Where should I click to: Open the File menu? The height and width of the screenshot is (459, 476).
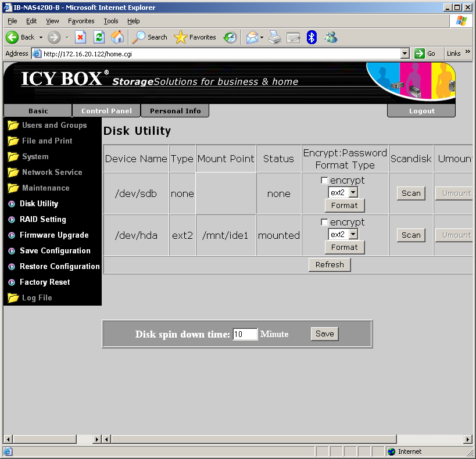12,21
